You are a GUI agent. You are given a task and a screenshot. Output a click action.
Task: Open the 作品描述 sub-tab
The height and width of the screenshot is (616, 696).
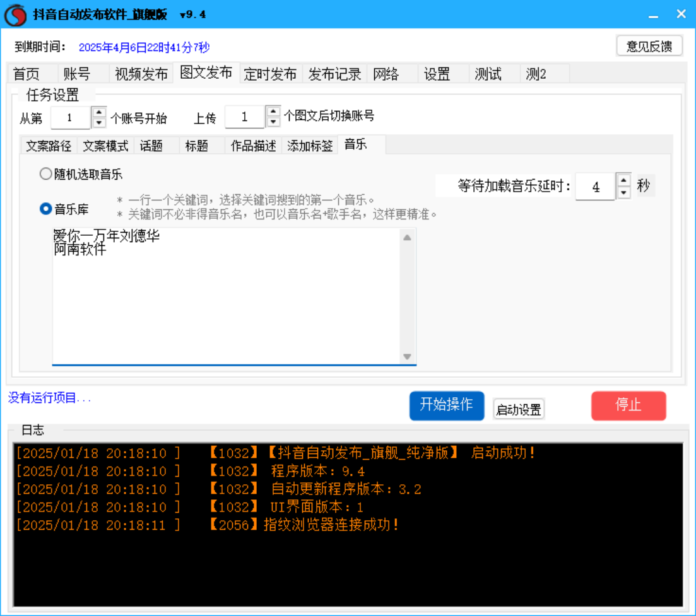254,146
